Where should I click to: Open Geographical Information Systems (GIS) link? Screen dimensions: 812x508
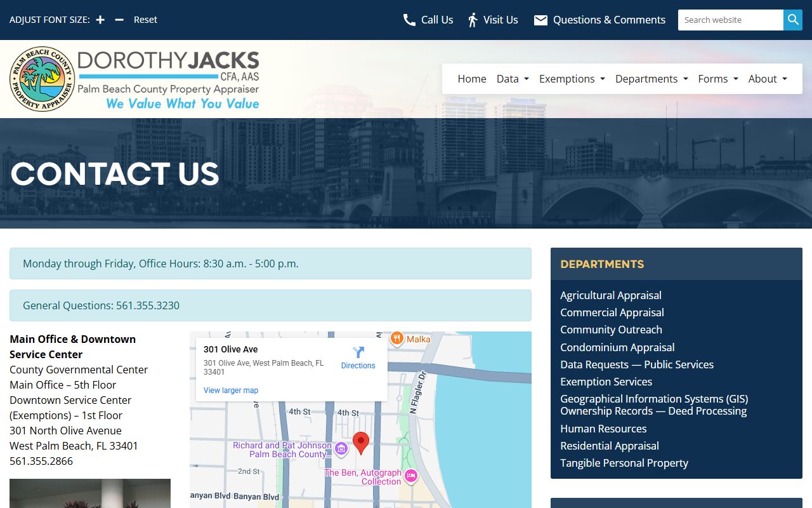[x=654, y=399]
